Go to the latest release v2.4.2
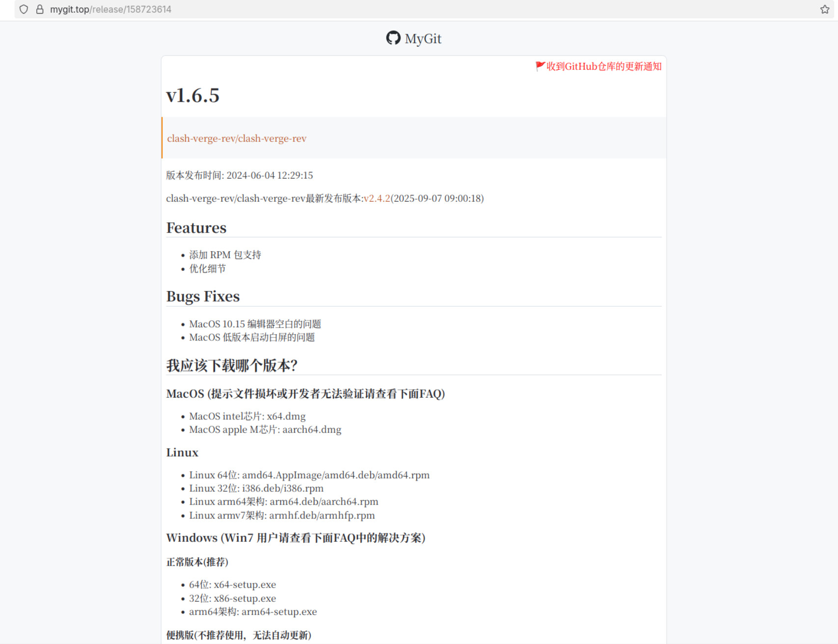 click(x=377, y=198)
